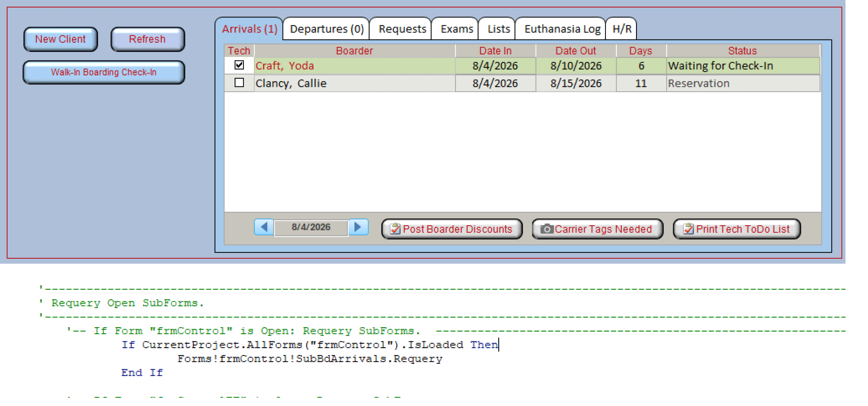
Task: Click the Days column header
Action: pos(641,51)
